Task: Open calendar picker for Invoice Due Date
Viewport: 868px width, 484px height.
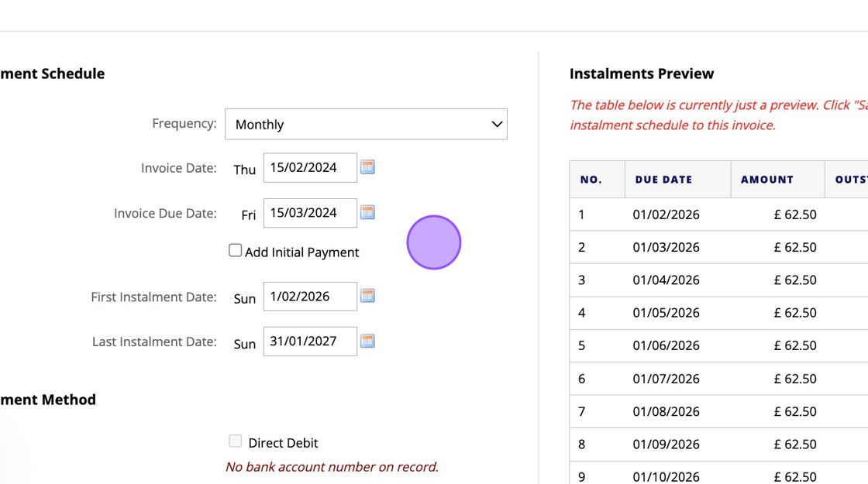Action: [x=367, y=212]
